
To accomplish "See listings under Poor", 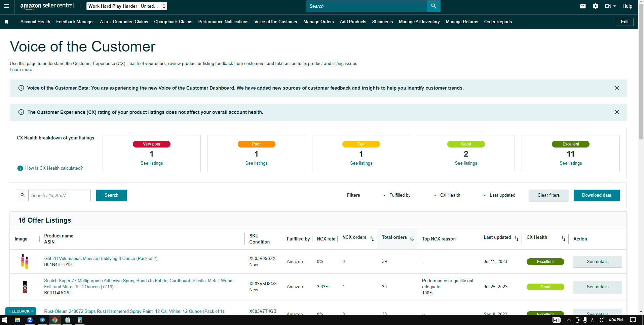I will click(x=256, y=163).
